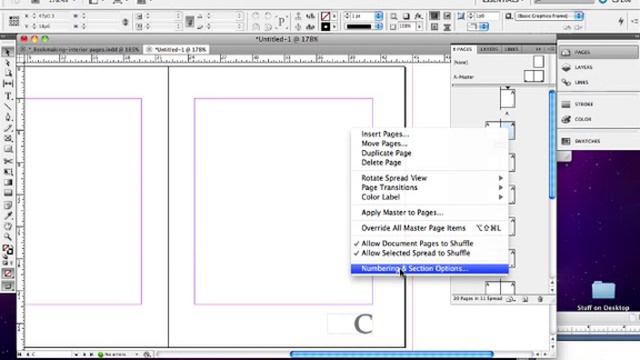Open the page number dropdown at bottom
Viewport: 640px width, 360px height.
76,354
